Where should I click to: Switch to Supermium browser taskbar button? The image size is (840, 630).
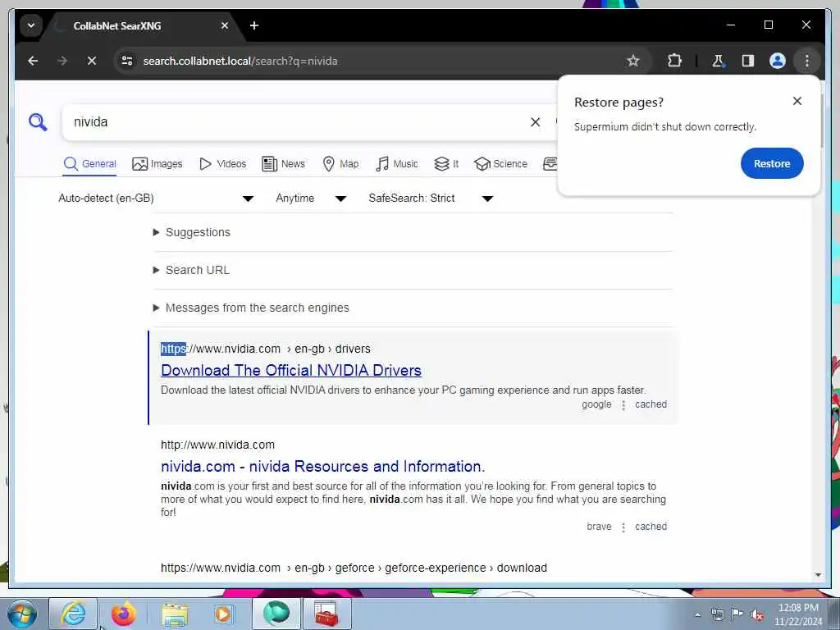(276, 614)
